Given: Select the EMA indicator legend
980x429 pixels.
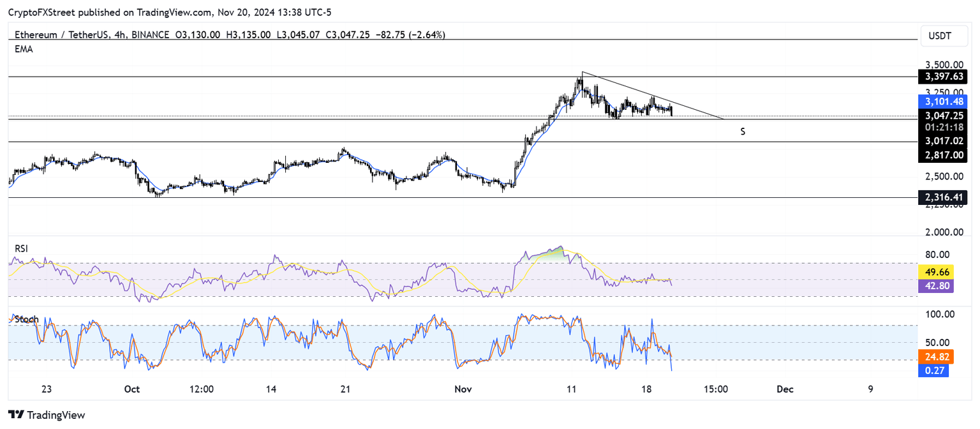Looking at the screenshot, I should [24, 49].
